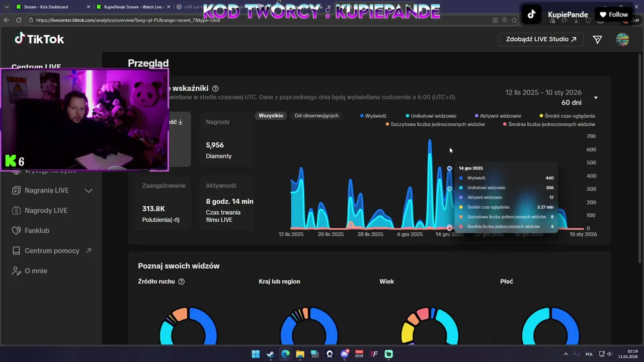The image size is (644, 362).
Task: Click the bookmark star icon in address bar
Action: [514, 20]
